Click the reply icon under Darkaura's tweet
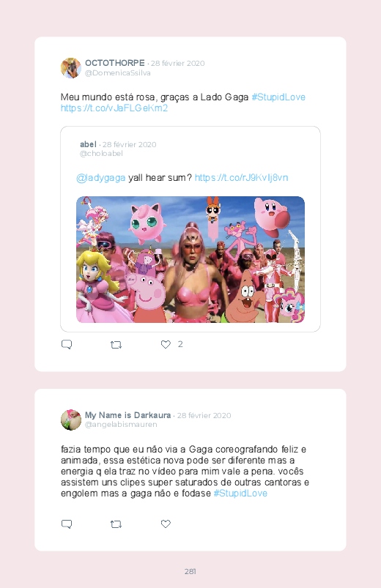This screenshot has width=381, height=588. (67, 524)
